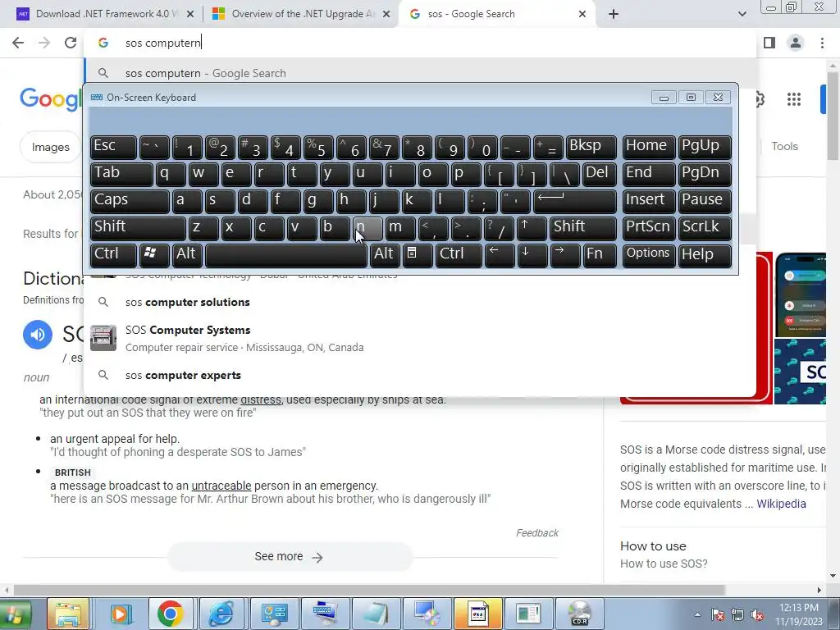The height and width of the screenshot is (630, 840).
Task: Click the context menu key on keyboard
Action: [418, 256]
